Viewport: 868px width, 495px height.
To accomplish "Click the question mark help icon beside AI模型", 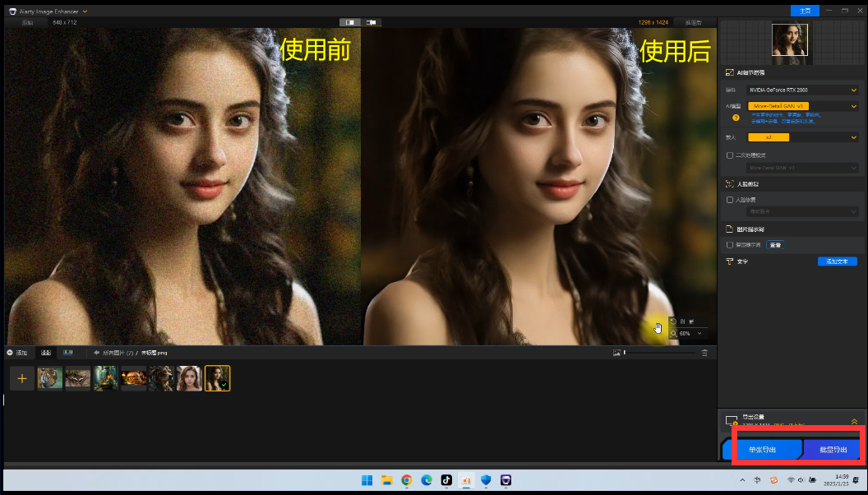I will pyautogui.click(x=735, y=118).
